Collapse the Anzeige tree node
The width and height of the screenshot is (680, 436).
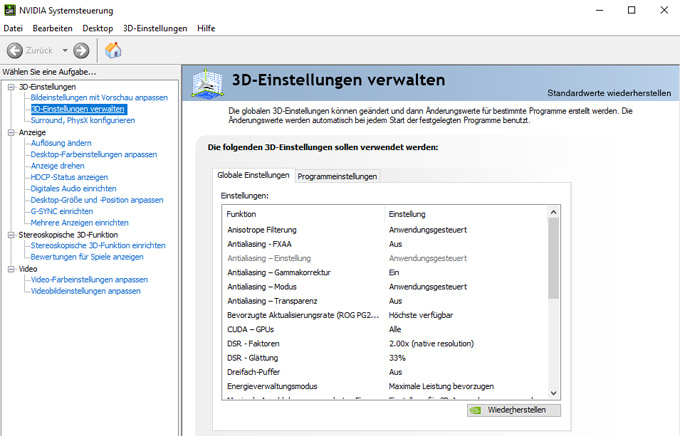pos(11,132)
